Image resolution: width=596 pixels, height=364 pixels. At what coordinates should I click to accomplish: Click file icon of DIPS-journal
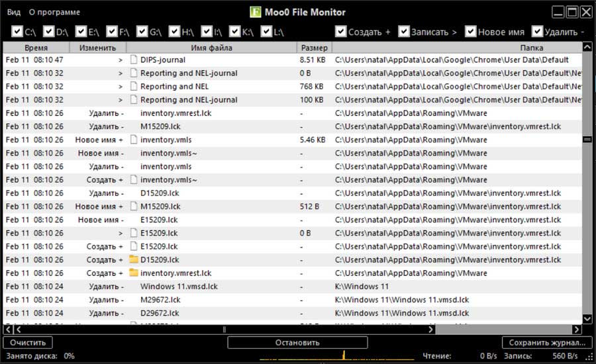point(133,60)
